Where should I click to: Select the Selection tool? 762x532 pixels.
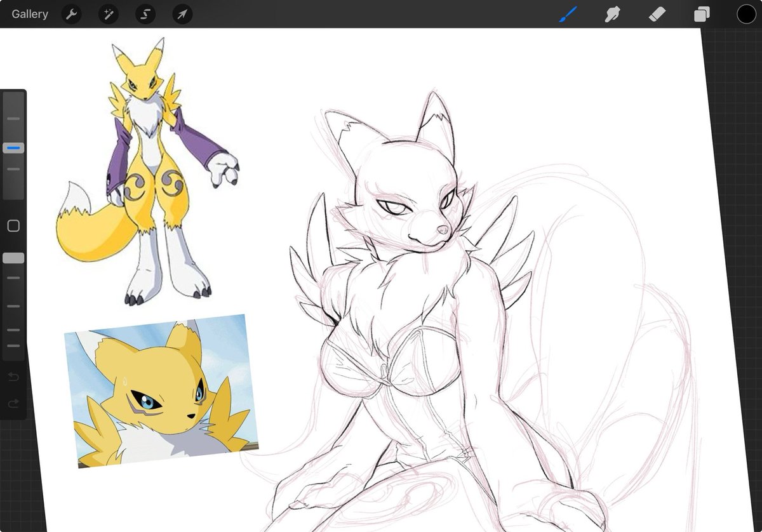(145, 14)
